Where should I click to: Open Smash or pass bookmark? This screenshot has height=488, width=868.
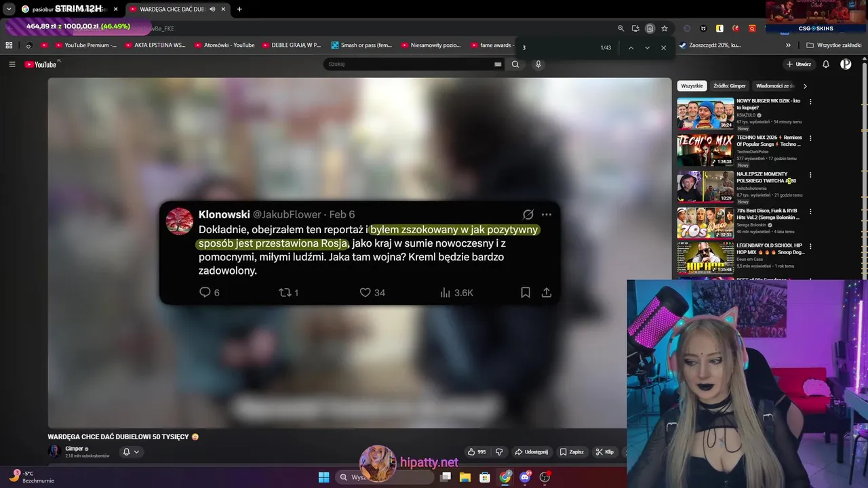(x=361, y=45)
